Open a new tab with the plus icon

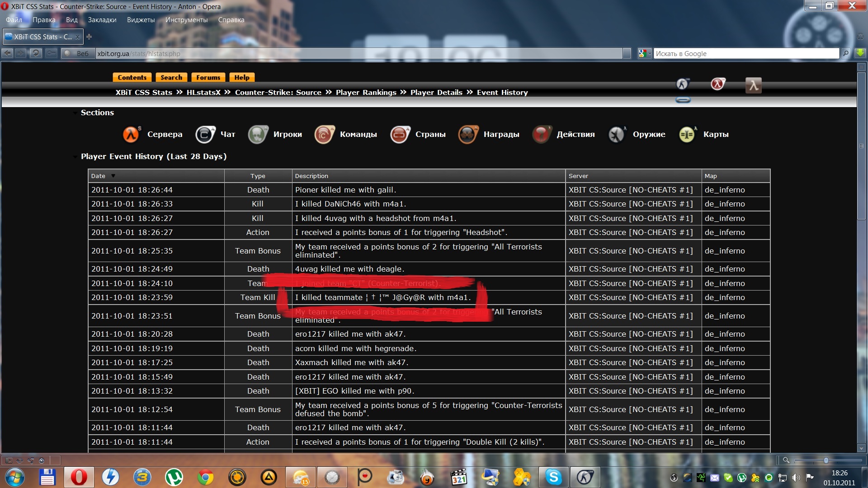tap(89, 37)
